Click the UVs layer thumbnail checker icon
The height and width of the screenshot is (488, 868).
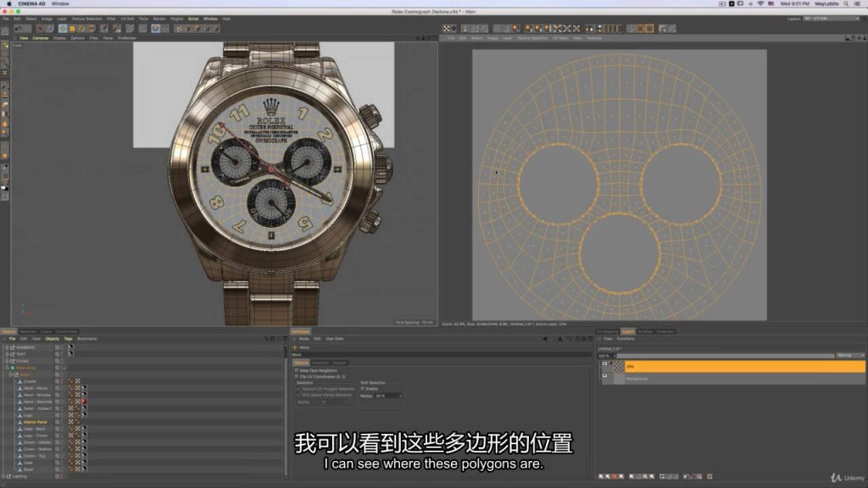[x=618, y=366]
